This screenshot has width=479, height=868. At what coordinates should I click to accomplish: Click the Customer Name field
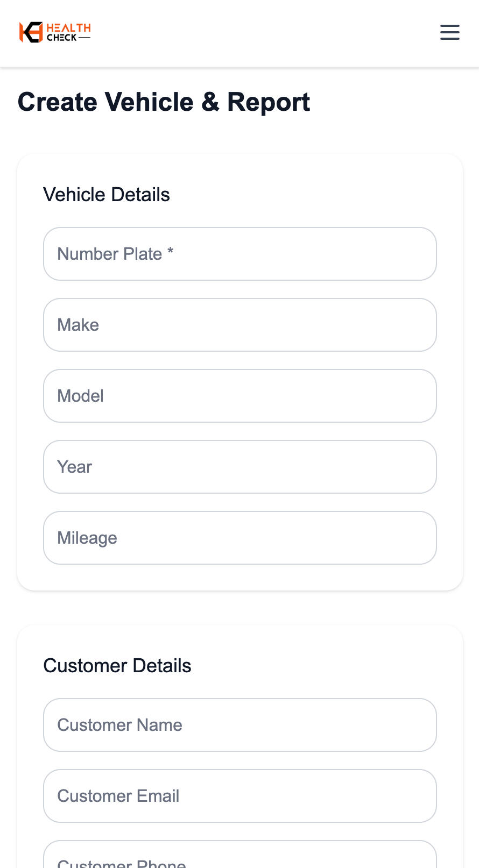(240, 725)
